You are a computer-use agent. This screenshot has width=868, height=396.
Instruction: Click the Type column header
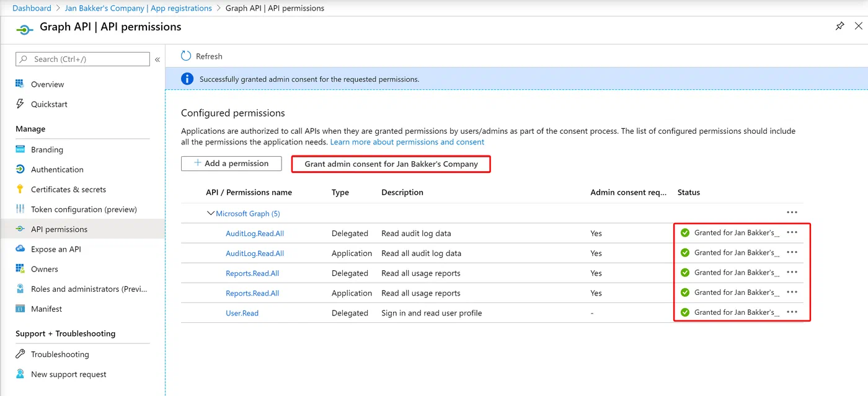pos(340,192)
